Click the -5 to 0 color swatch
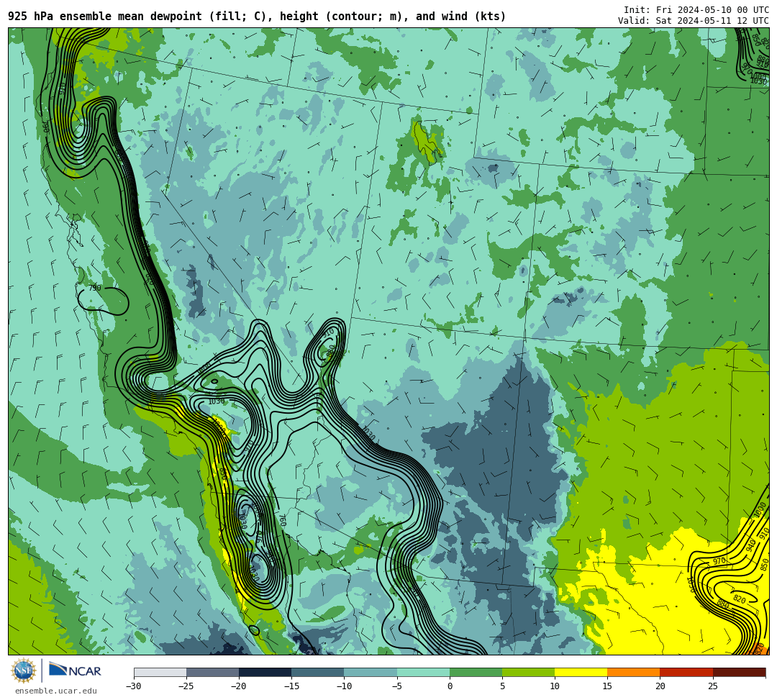The image size is (777, 700). point(423,672)
